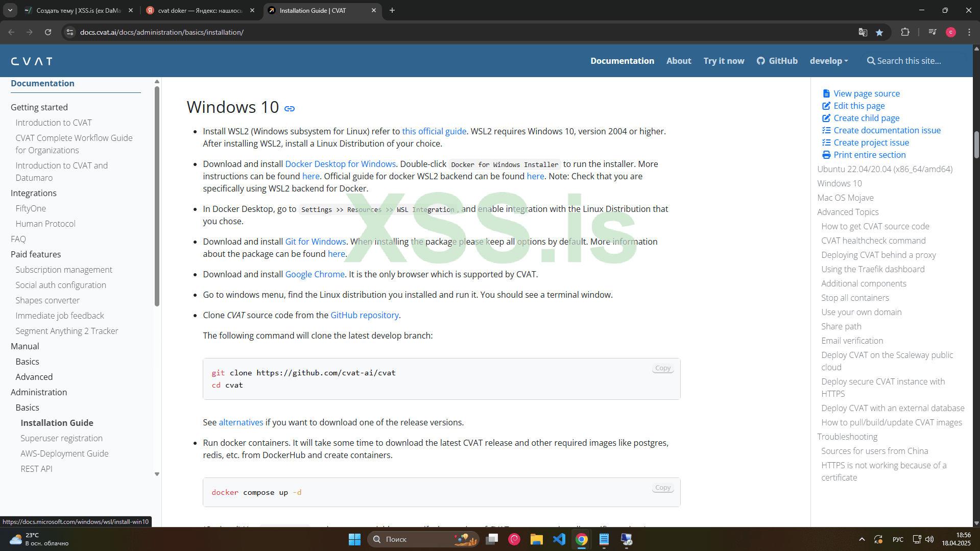Reload the current page
The image size is (980, 551).
(x=48, y=32)
